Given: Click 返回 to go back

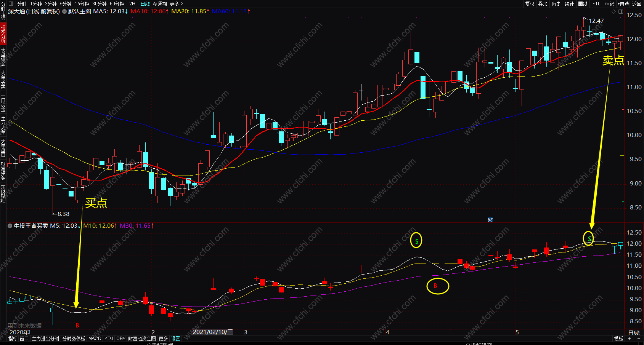Looking at the screenshot, I should [x=637, y=4].
